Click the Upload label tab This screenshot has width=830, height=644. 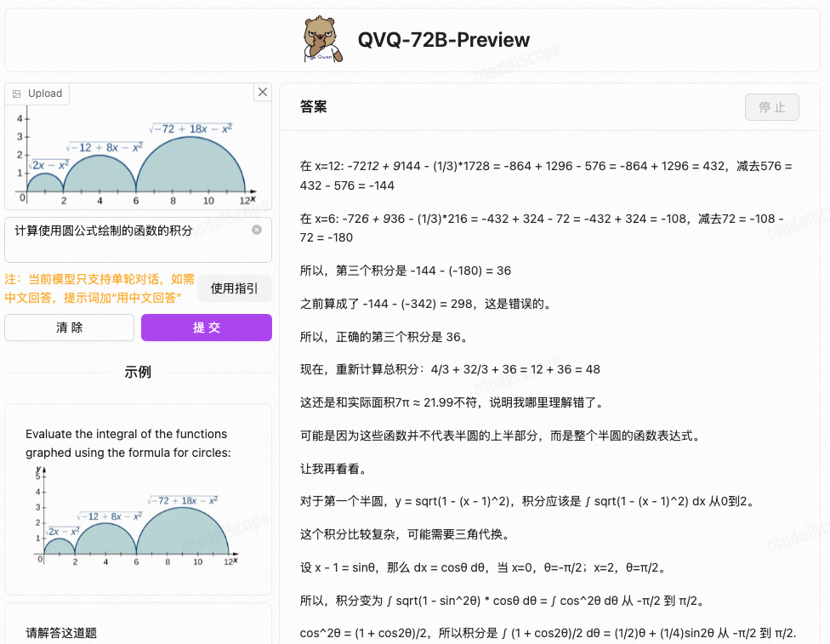(x=37, y=94)
